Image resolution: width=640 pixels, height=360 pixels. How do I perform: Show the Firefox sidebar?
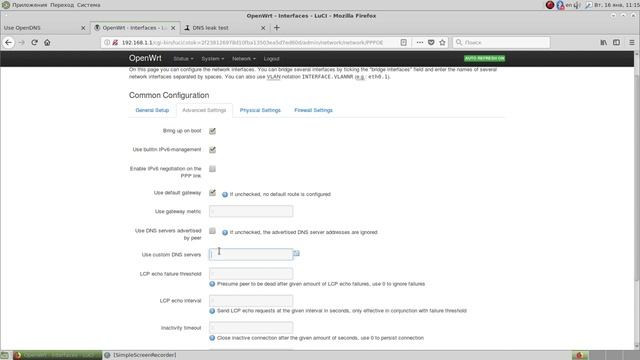(x=617, y=42)
